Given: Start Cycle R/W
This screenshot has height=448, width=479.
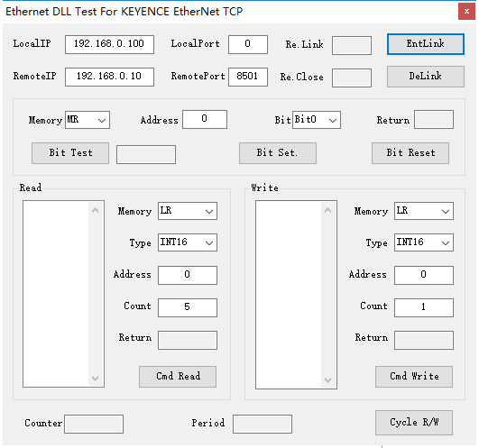Looking at the screenshot, I should 414,423.
